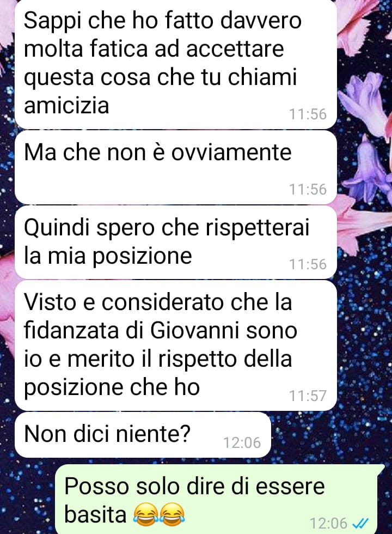Image resolution: width=392 pixels, height=534 pixels.
Task: Tap the 'Quindi spero che rispetterai' message bubble
Action: pyautogui.click(x=175, y=242)
